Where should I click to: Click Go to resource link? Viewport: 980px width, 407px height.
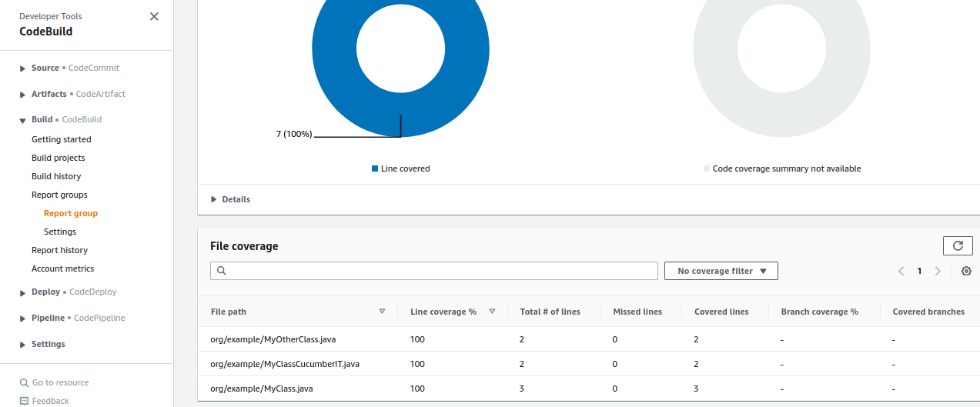[60, 382]
